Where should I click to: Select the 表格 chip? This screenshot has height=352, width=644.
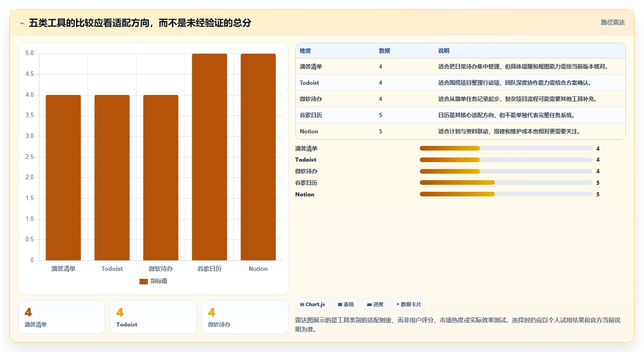tap(346, 304)
